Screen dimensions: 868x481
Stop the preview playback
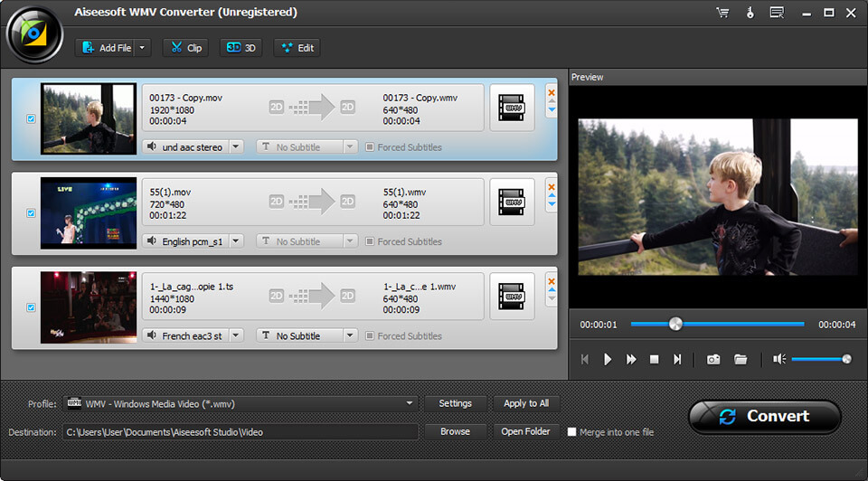point(654,359)
